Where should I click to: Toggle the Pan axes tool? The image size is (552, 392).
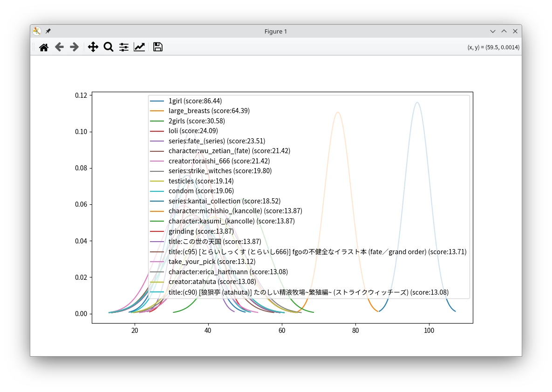point(93,47)
